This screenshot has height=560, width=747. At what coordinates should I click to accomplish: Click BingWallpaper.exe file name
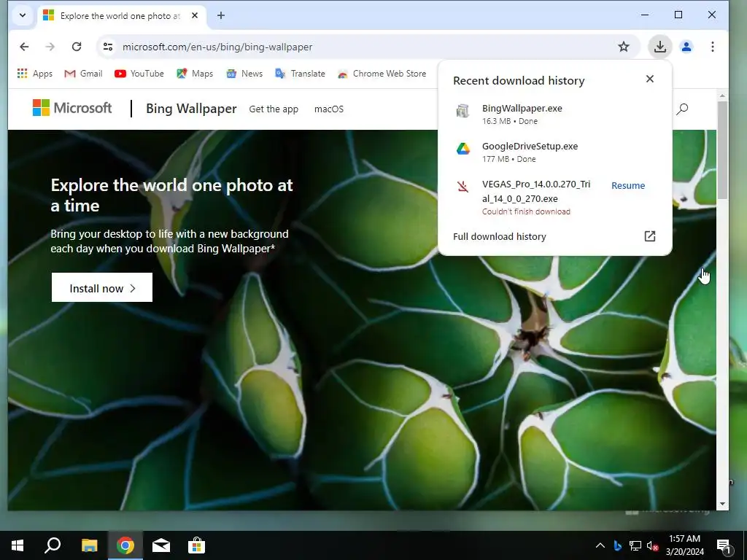[522, 108]
